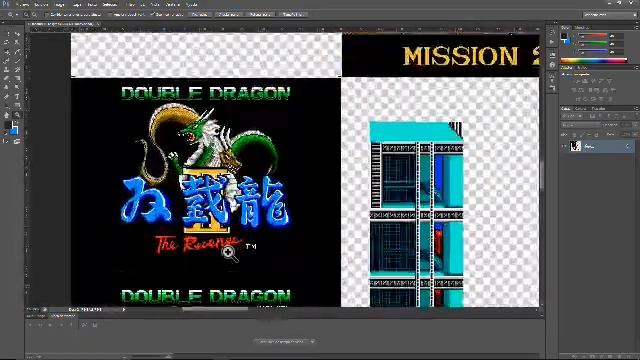This screenshot has height=360, width=640.
Task: Switch to the Channels tab
Action: tap(581, 109)
